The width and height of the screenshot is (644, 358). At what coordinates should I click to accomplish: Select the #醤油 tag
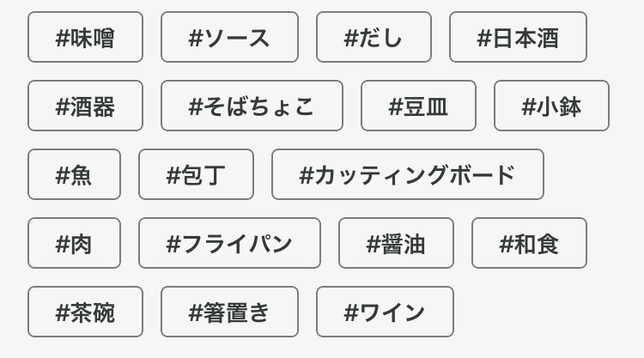pos(396,244)
